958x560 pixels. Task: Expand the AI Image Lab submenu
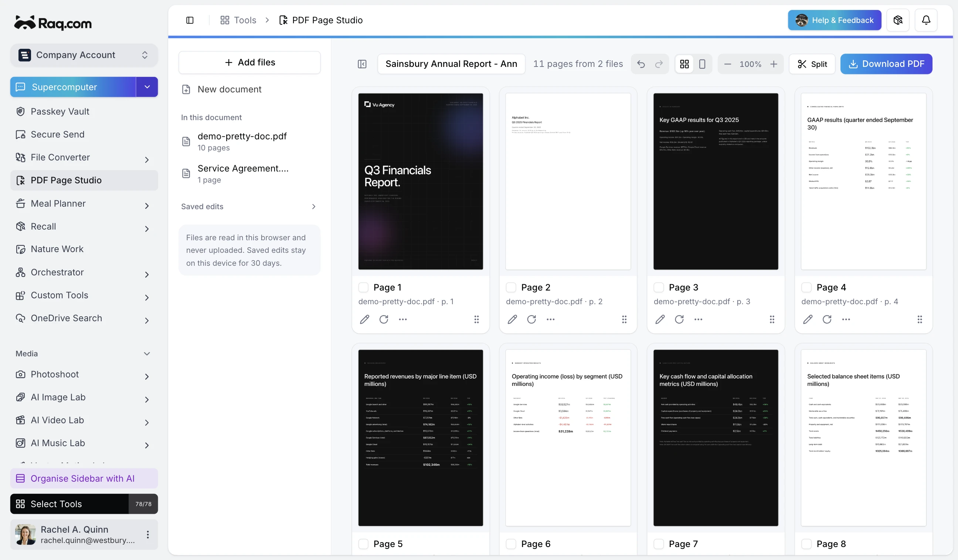(147, 399)
